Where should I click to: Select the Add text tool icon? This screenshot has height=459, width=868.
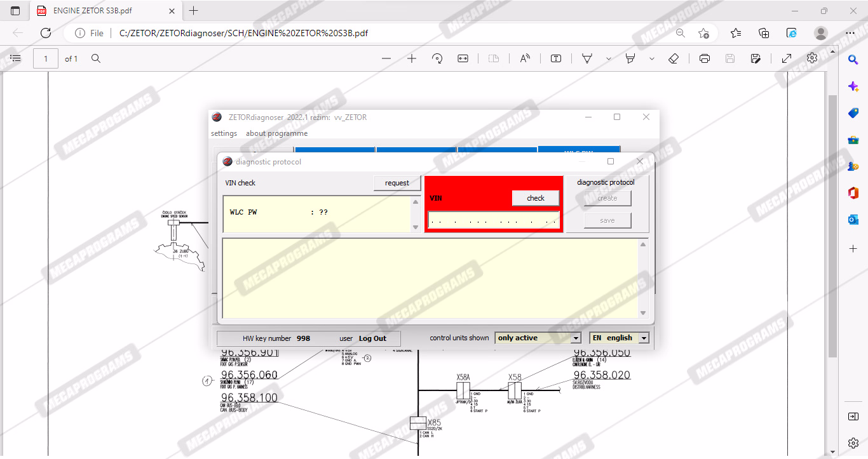(x=556, y=58)
